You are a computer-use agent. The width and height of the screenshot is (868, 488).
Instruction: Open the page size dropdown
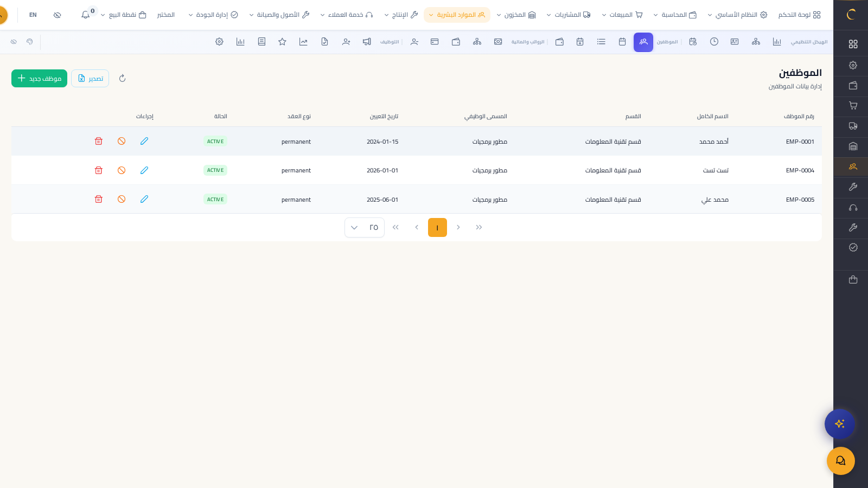coord(364,228)
